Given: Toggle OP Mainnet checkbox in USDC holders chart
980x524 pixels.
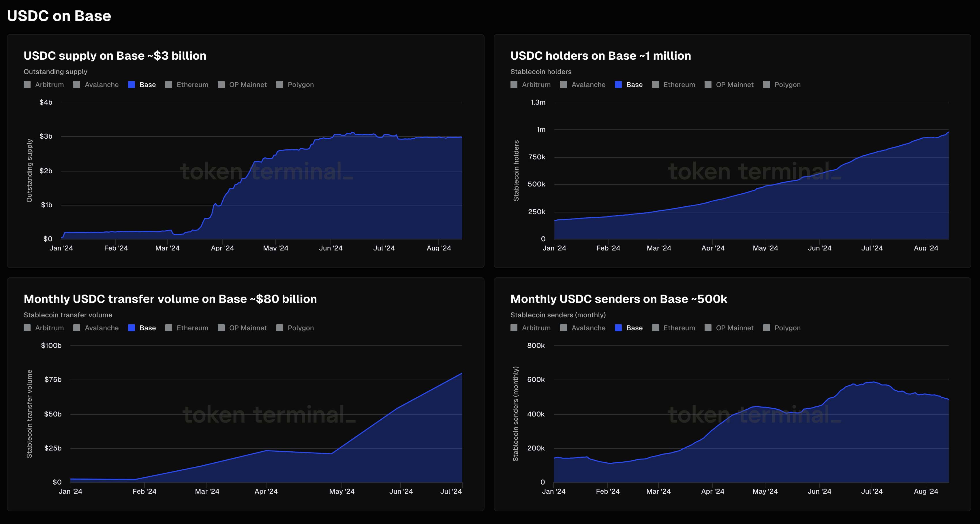Looking at the screenshot, I should tap(708, 84).
